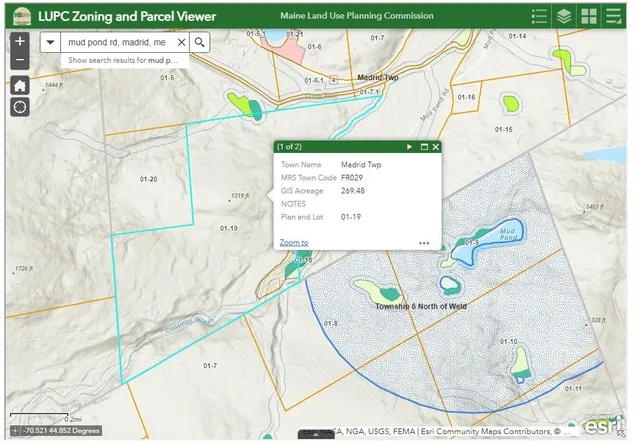Maximize the parcel info popup

(423, 147)
